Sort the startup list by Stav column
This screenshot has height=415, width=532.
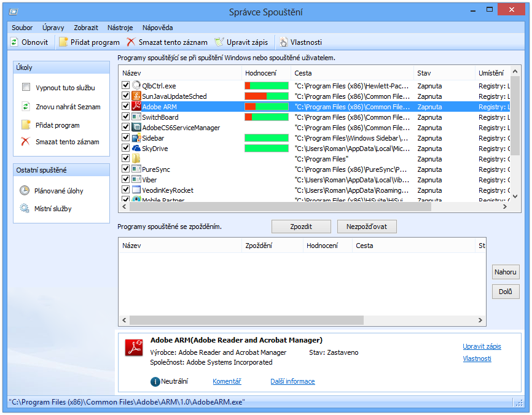tap(444, 73)
